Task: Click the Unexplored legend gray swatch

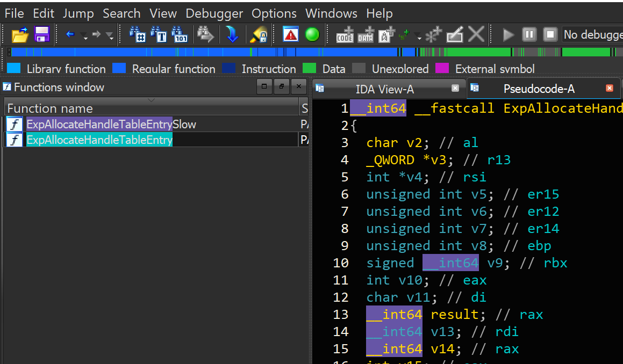Action: 359,68
